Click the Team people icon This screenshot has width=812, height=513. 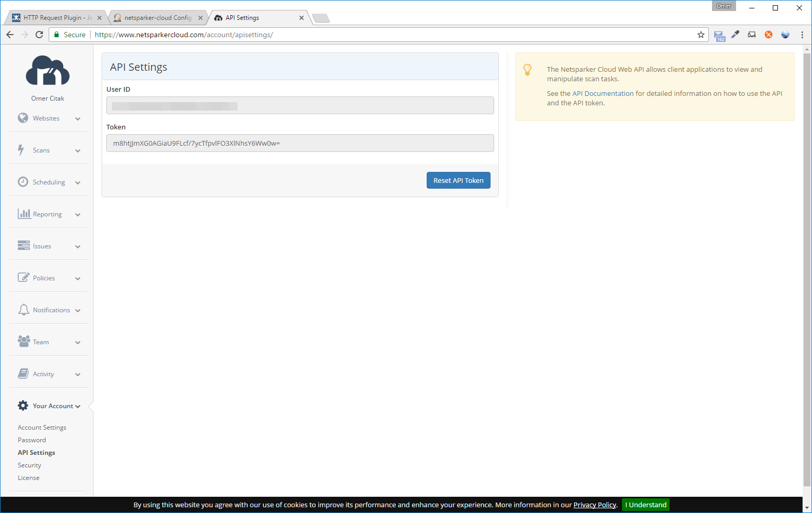click(23, 341)
